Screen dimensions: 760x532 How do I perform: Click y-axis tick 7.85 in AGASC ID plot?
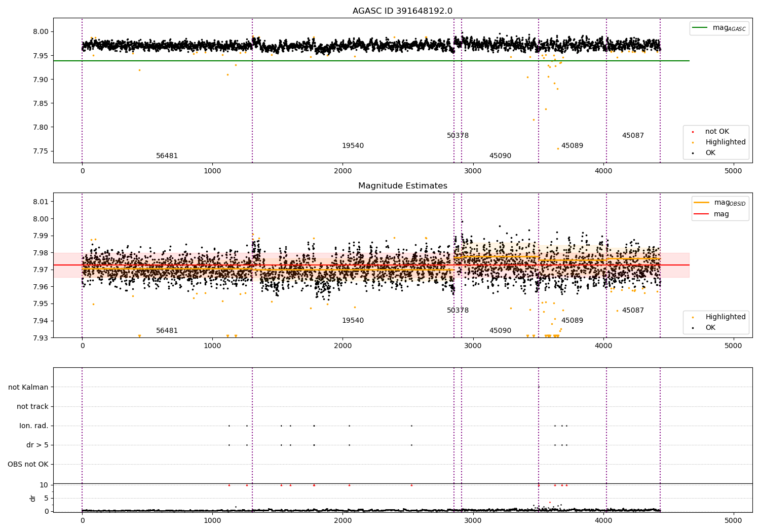[x=41, y=103]
